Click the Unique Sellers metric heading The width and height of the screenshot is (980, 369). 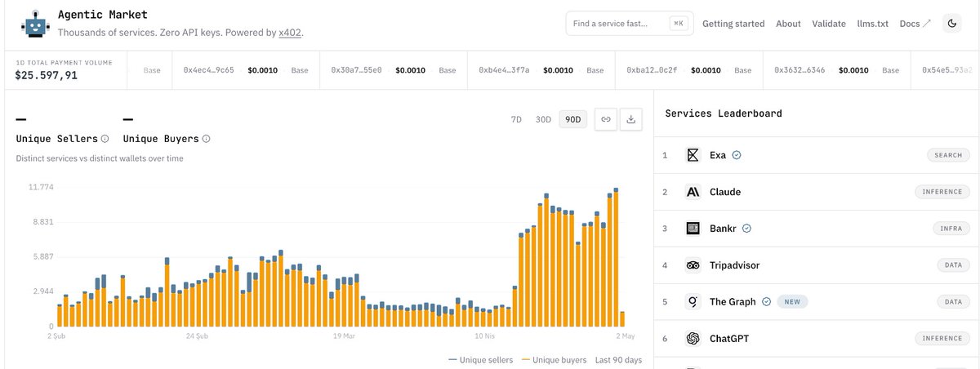(56, 139)
